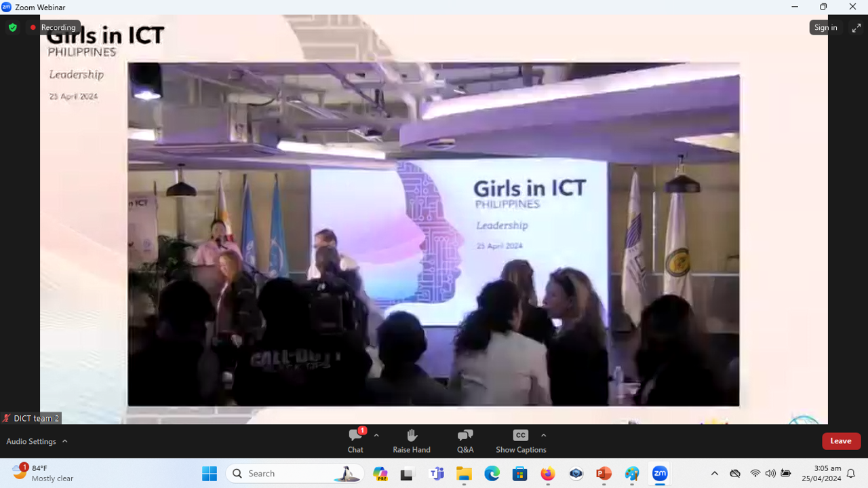Viewport: 868px width, 488px height.
Task: Expand the Audio Settings chevron
Action: 65,441
